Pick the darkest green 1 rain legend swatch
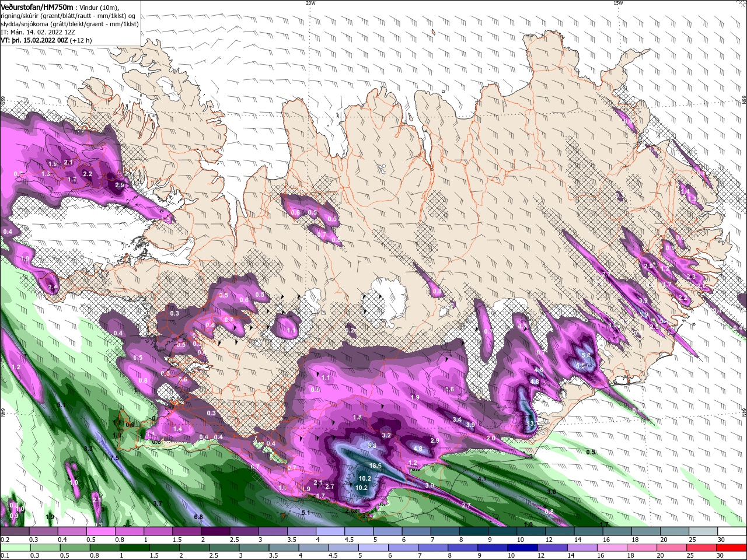The width and height of the screenshot is (747, 560). pyautogui.click(x=135, y=548)
